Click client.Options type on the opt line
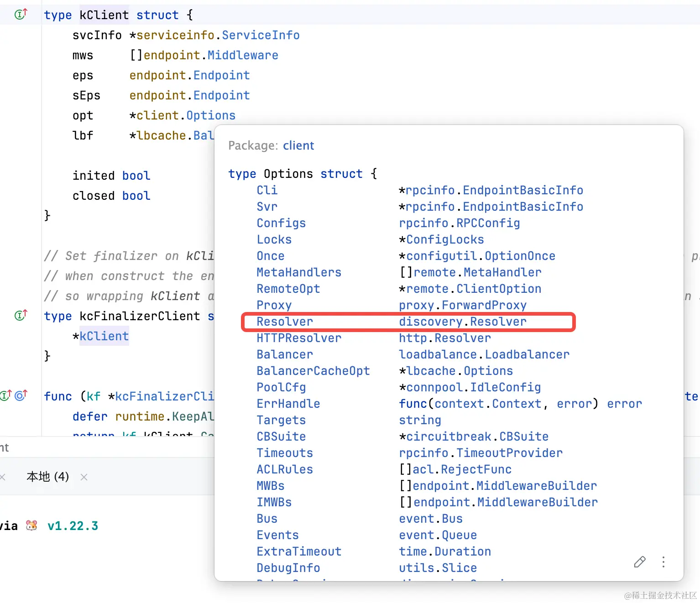This screenshot has height=603, width=700. 186,115
